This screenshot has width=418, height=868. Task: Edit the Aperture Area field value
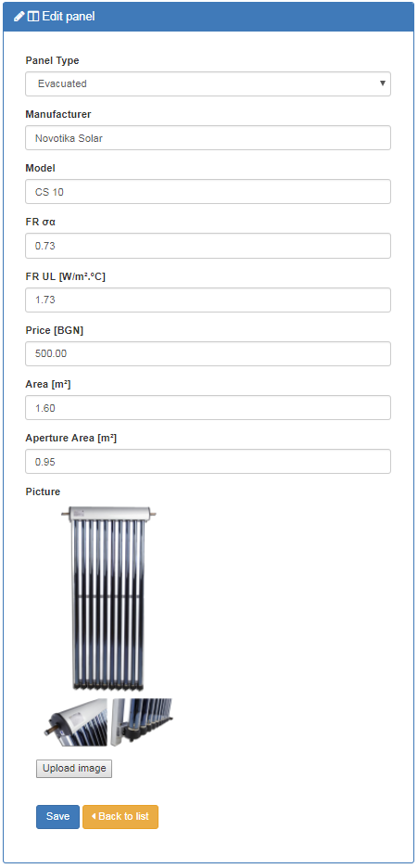point(208,462)
